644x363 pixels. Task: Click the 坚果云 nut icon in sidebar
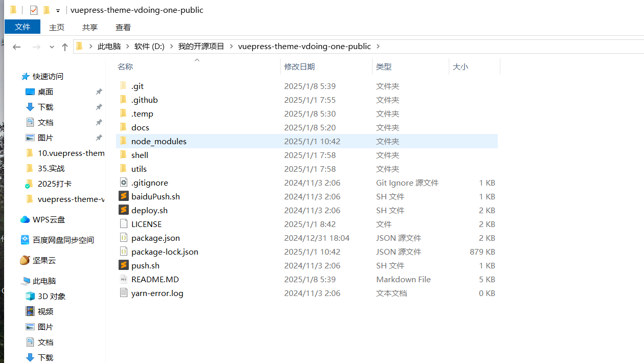[x=25, y=260]
